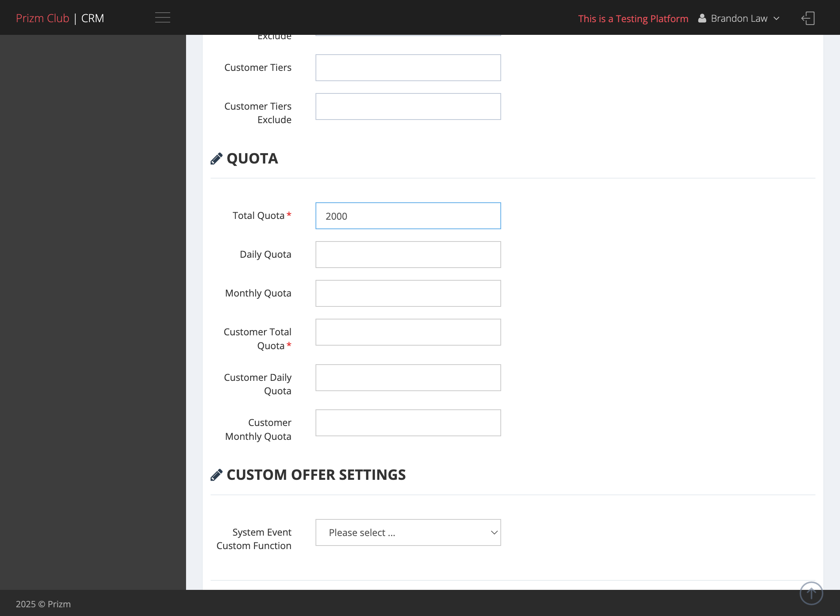The image size is (840, 616).
Task: Click the QUOTA section heading
Action: 252,159
